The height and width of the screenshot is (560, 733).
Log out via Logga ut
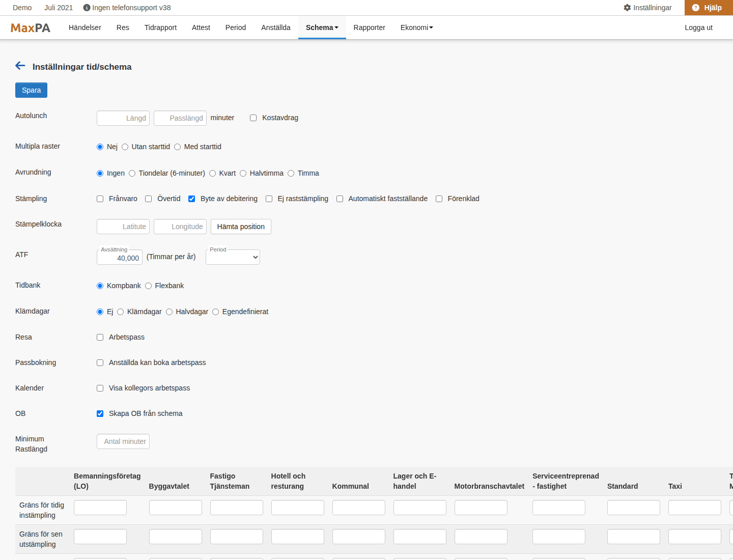[698, 27]
